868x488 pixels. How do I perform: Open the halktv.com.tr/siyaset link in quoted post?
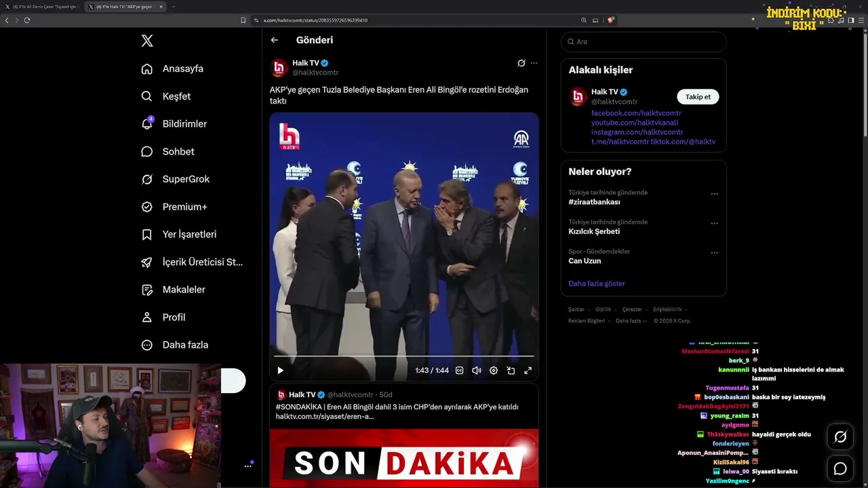[x=325, y=416]
